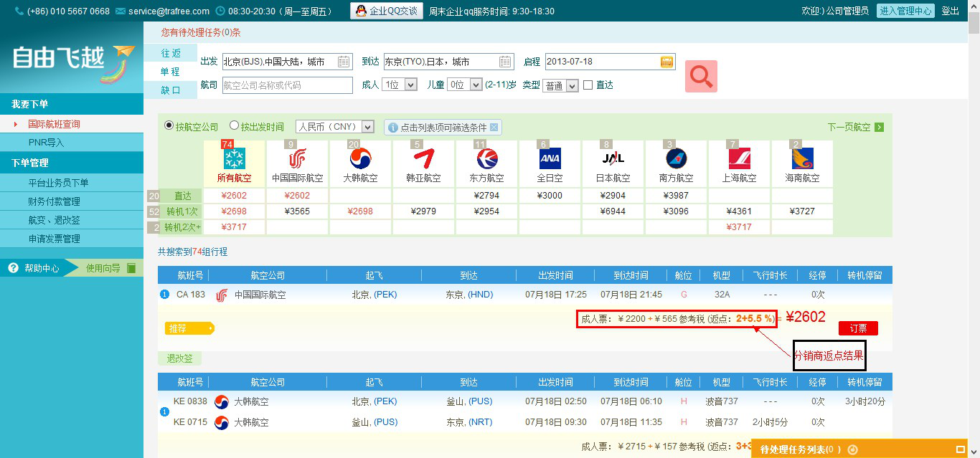Open the departure date calendar icon
The width and height of the screenshot is (980, 458).
coord(667,62)
